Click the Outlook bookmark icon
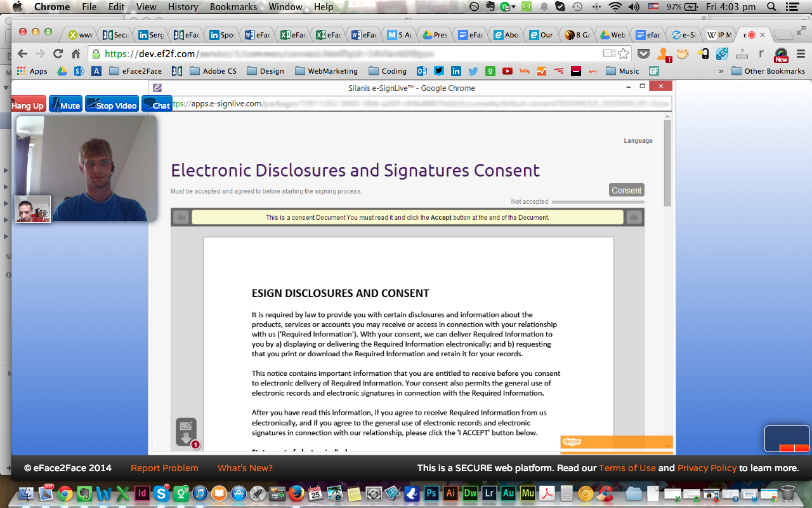This screenshot has height=508, width=812. tap(422, 71)
